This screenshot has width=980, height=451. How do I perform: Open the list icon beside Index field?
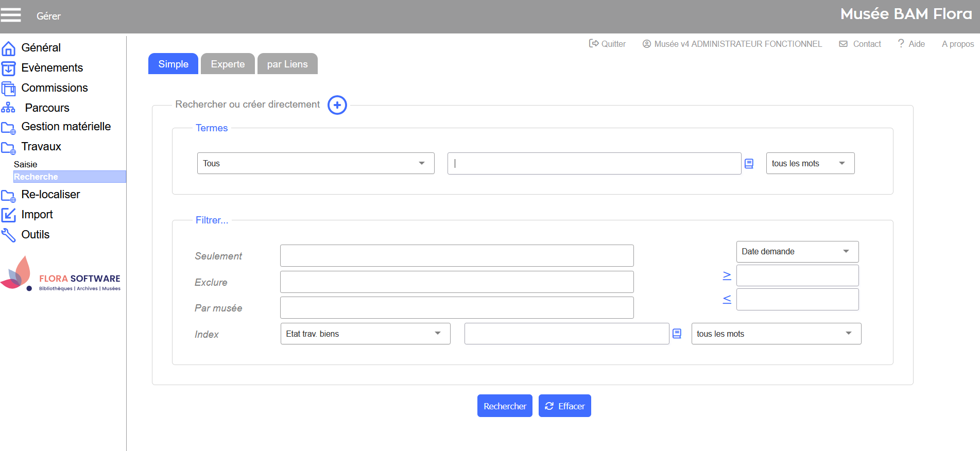pos(677,334)
